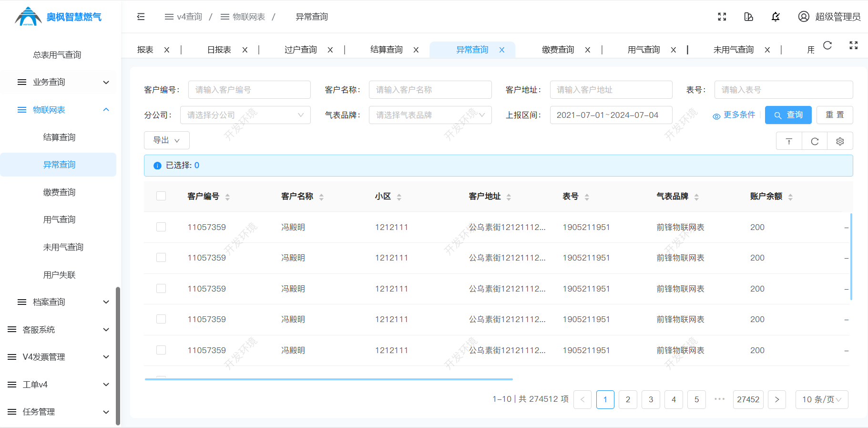Switch to the 缴费查询 tab
This screenshot has width=868, height=428.
tap(558, 50)
